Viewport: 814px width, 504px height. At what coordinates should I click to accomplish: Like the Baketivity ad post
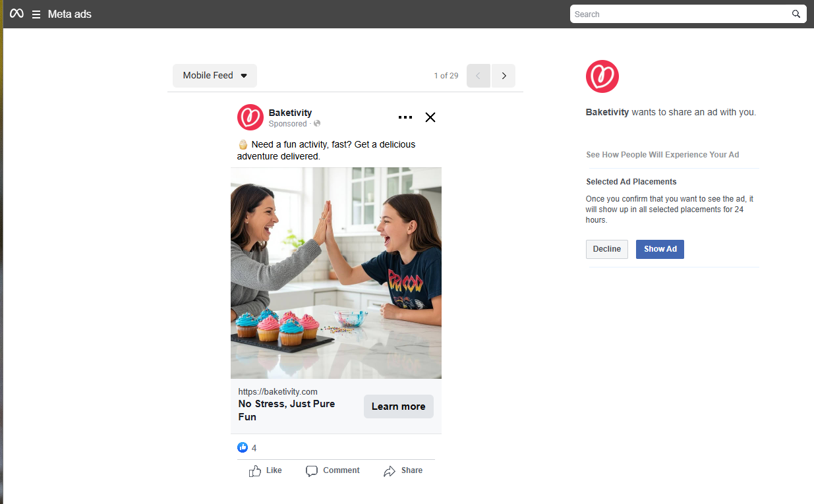(266, 470)
